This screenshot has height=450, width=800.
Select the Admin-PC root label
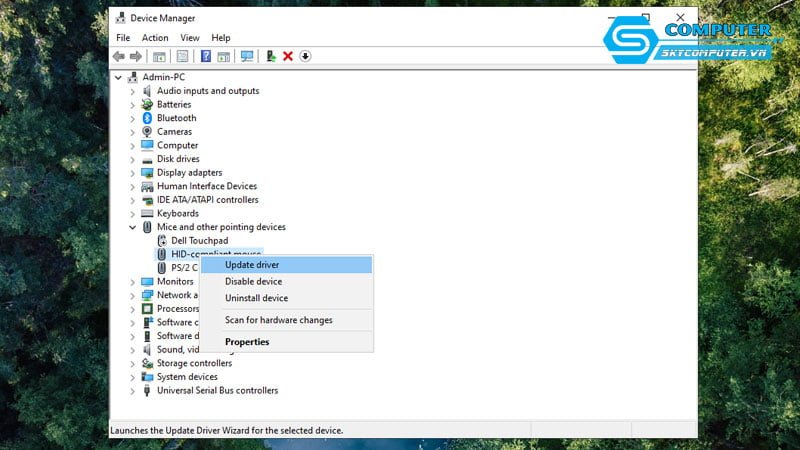click(x=163, y=77)
